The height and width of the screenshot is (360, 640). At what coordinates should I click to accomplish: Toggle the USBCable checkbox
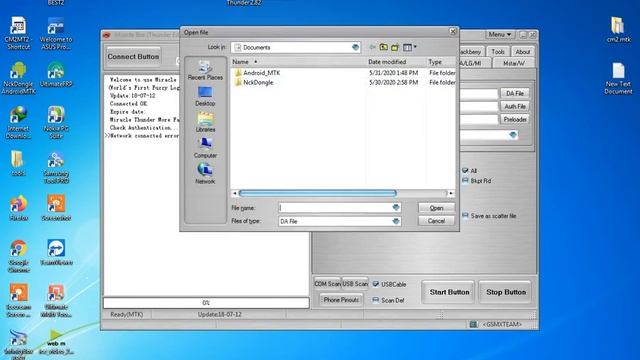pyautogui.click(x=376, y=284)
